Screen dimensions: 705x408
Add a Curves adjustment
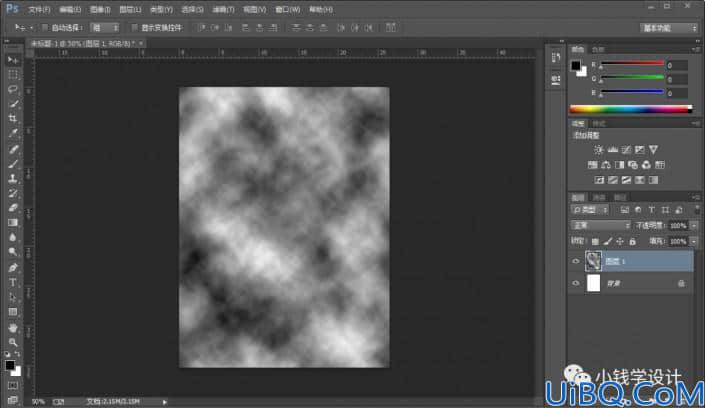[626, 150]
